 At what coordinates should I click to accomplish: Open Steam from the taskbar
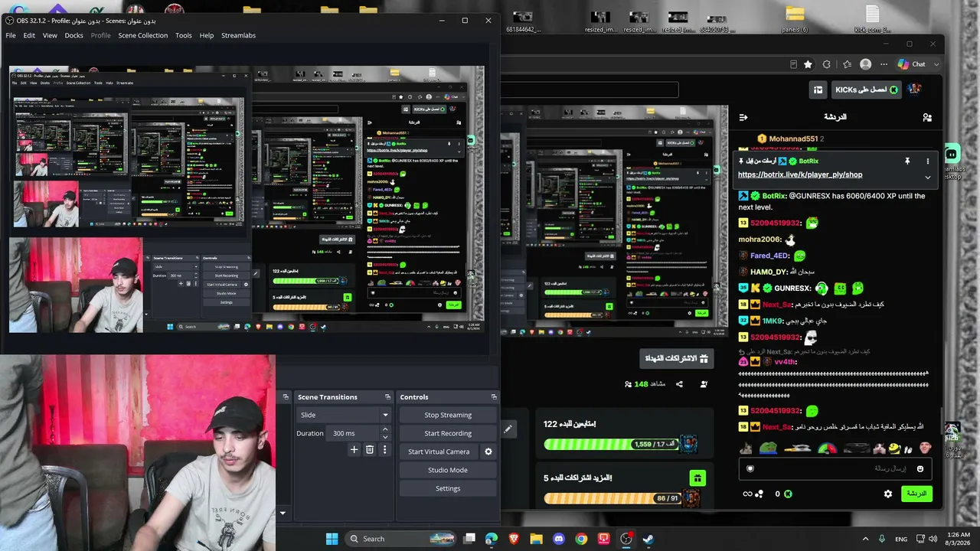648,539
